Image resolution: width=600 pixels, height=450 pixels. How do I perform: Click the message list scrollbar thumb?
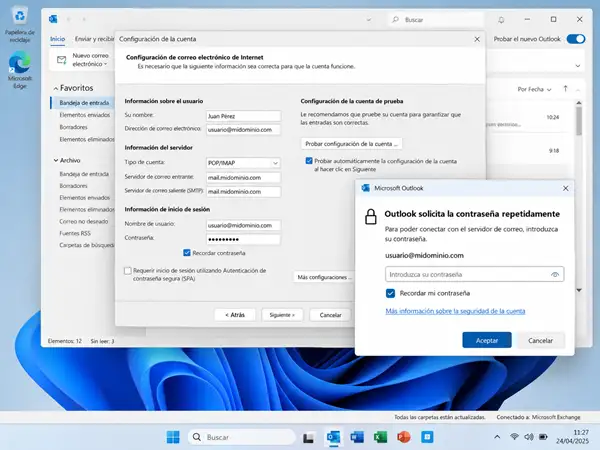[579, 121]
